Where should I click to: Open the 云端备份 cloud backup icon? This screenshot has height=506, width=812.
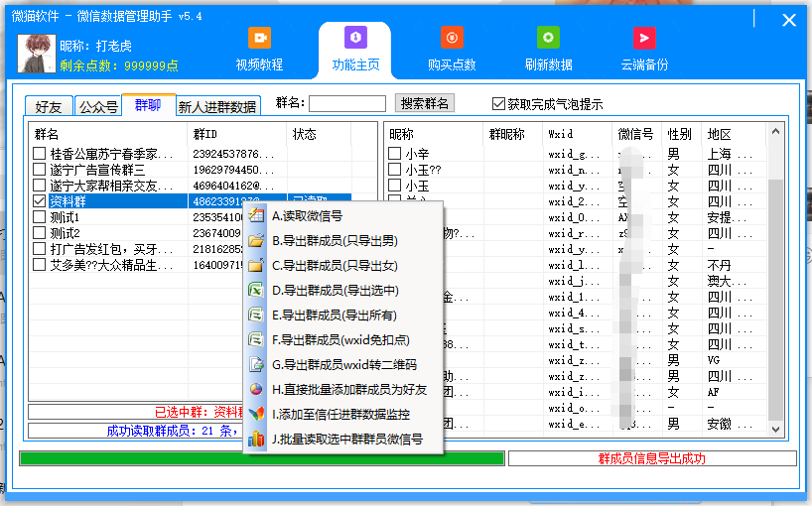[x=644, y=38]
